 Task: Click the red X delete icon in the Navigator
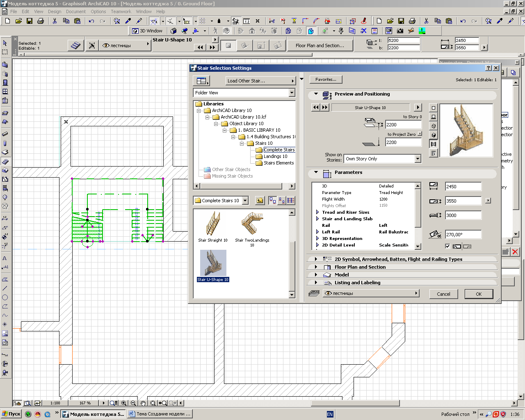(x=515, y=252)
